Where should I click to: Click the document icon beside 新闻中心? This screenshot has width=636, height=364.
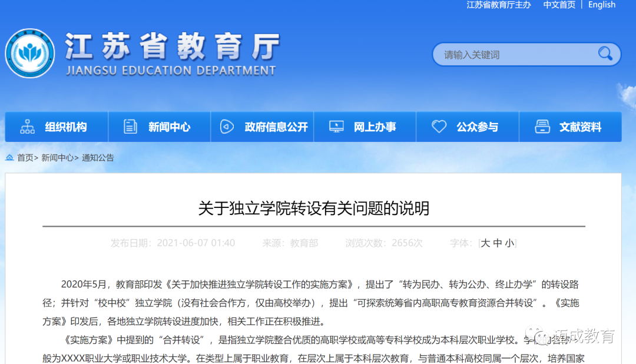coord(131,126)
